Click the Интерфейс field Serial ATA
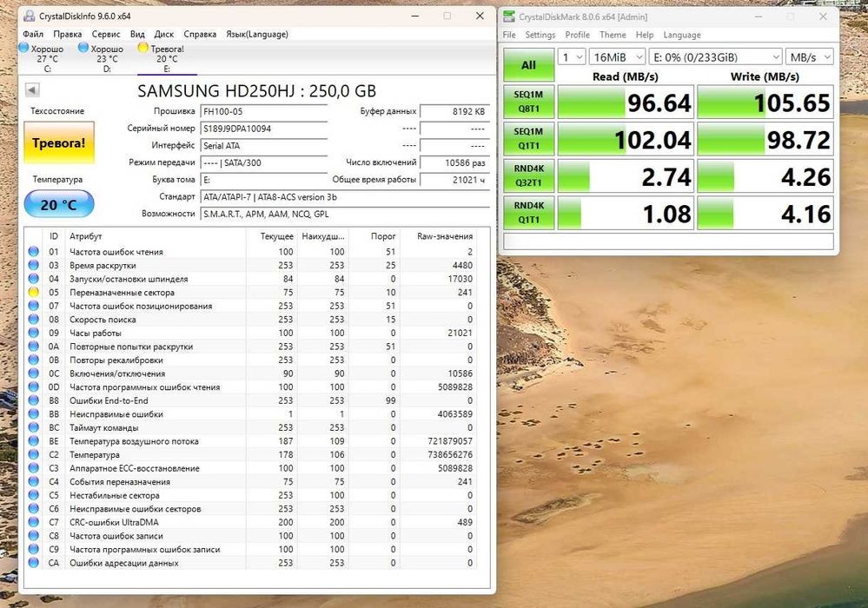Viewport: 868px width, 608px height. coord(263,146)
